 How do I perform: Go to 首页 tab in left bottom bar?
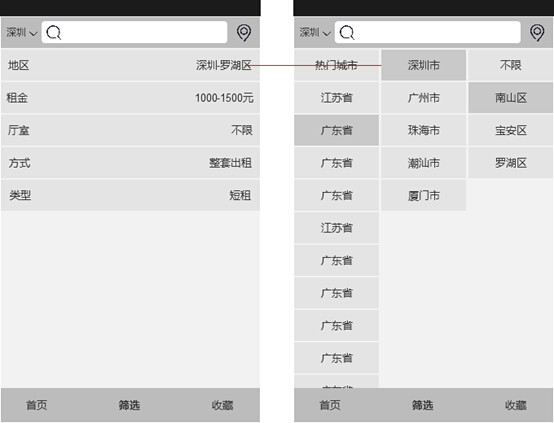tap(36, 405)
